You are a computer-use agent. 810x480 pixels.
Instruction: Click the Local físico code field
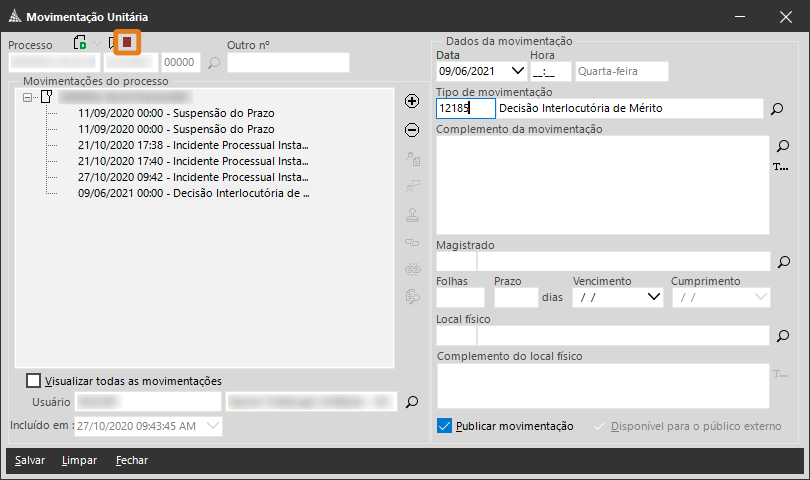pyautogui.click(x=456, y=336)
